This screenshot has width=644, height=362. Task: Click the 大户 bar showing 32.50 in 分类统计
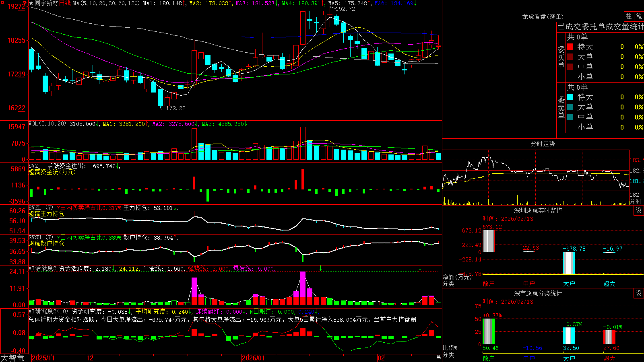pos(569,336)
